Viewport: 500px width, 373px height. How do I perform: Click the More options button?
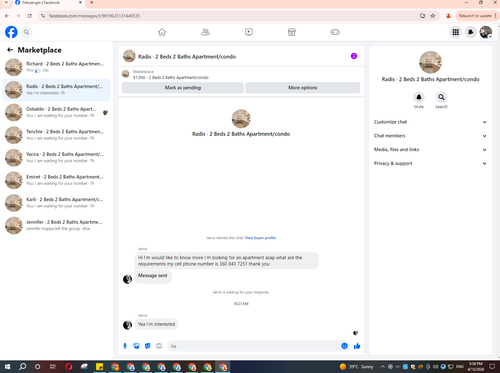(x=303, y=88)
